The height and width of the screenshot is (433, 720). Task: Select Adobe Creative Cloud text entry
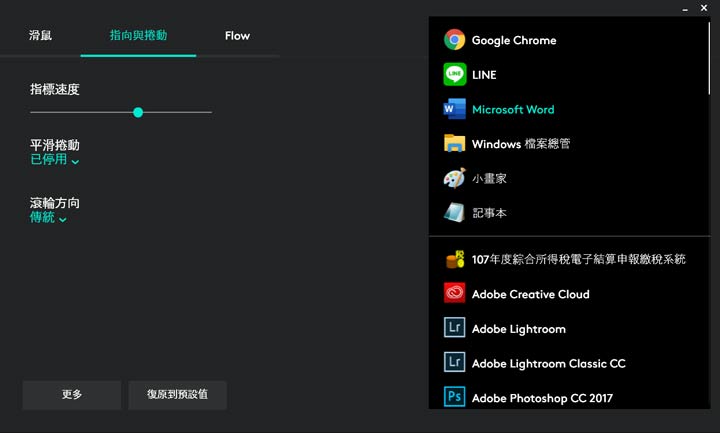(x=530, y=294)
